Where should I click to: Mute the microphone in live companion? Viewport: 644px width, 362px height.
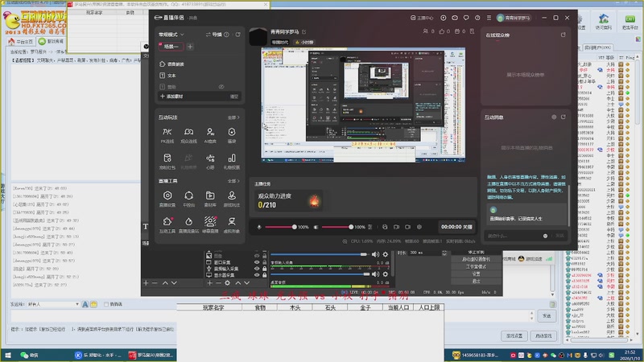(x=259, y=227)
